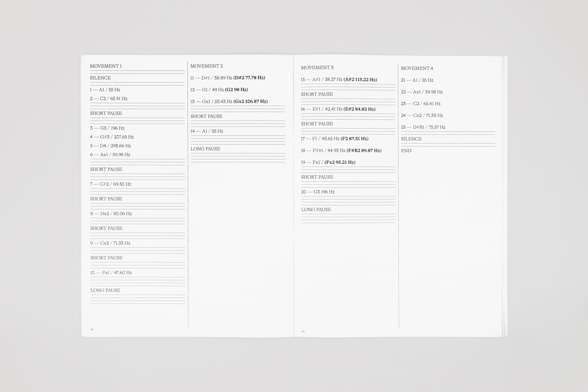Click the left page number at bottom
The height and width of the screenshot is (392, 588).
coord(92,329)
